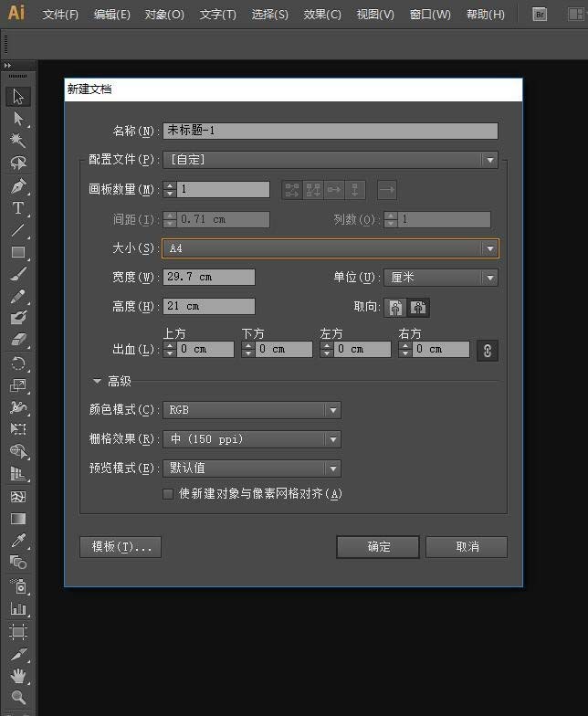Select the Selection tool arrow
The width and height of the screenshot is (588, 716).
18,97
